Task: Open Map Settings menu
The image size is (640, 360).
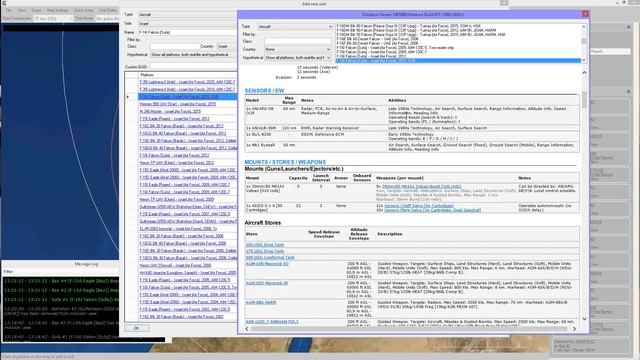Action: pyautogui.click(x=58, y=10)
